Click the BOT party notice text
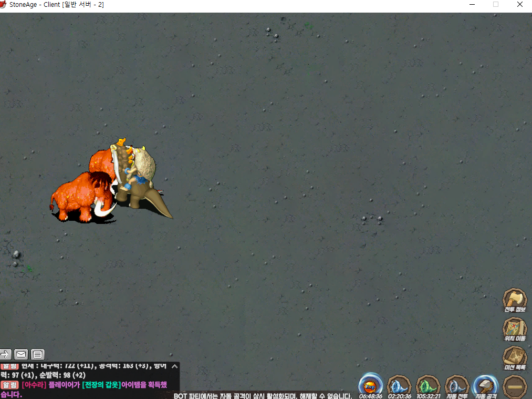Screen dimensions: 532x399 (x=263, y=395)
